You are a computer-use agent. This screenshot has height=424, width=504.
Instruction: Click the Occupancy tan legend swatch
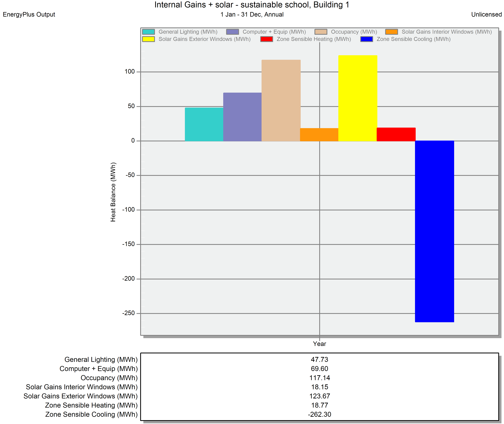point(321,32)
